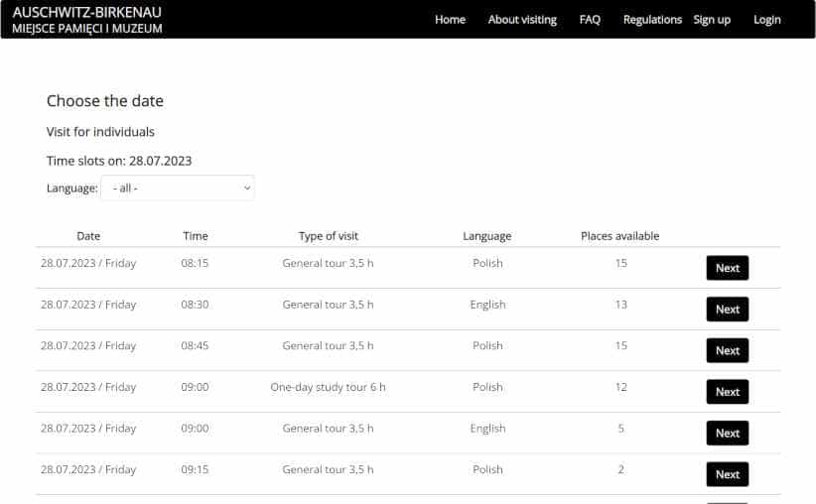Click Next for 09:15 Polish tour
The width and height of the screenshot is (816, 504).
click(x=727, y=474)
